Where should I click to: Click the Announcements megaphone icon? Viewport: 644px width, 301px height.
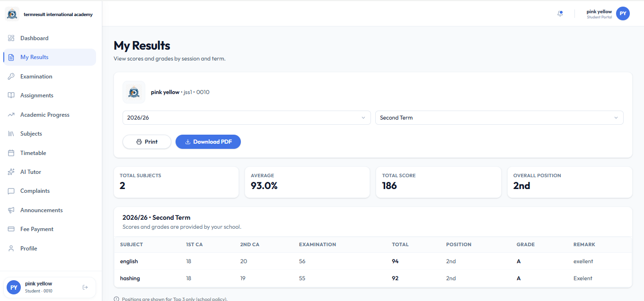pos(11,210)
